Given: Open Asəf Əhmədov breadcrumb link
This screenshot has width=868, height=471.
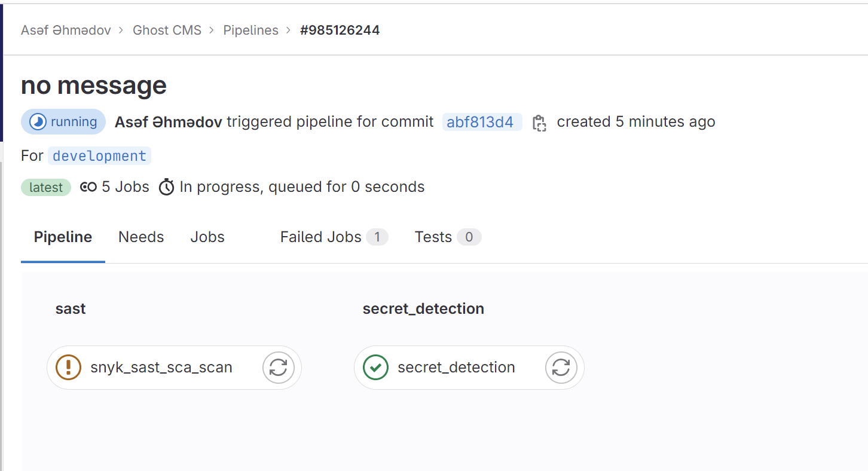Looking at the screenshot, I should (66, 30).
